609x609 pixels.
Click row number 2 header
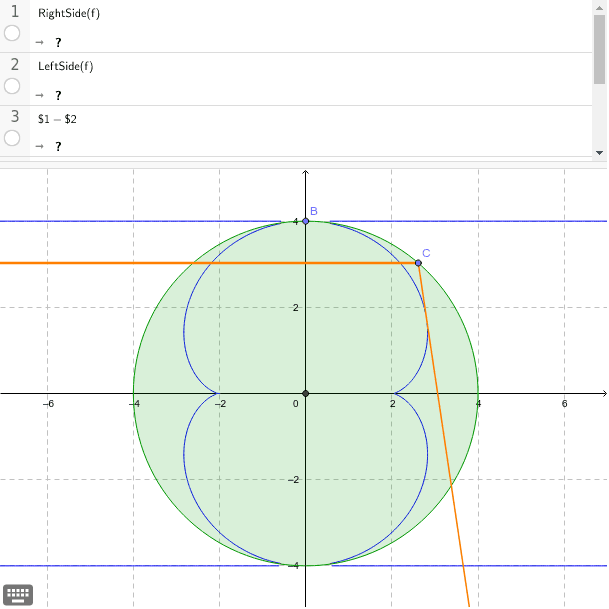[x=15, y=64]
